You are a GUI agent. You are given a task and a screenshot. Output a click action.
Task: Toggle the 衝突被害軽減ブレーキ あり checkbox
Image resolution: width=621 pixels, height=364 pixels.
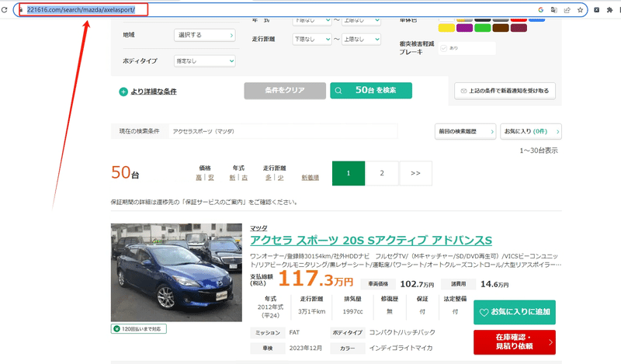pyautogui.click(x=443, y=48)
